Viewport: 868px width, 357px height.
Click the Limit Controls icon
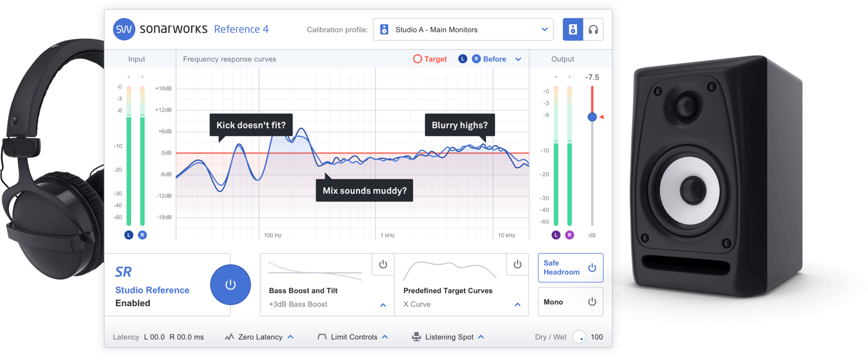pos(322,337)
